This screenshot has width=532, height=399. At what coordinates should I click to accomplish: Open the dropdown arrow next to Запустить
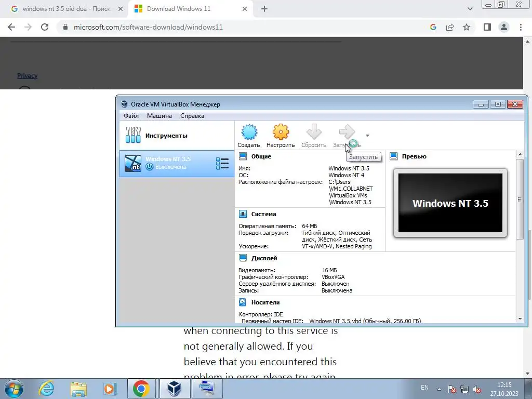pos(367,136)
